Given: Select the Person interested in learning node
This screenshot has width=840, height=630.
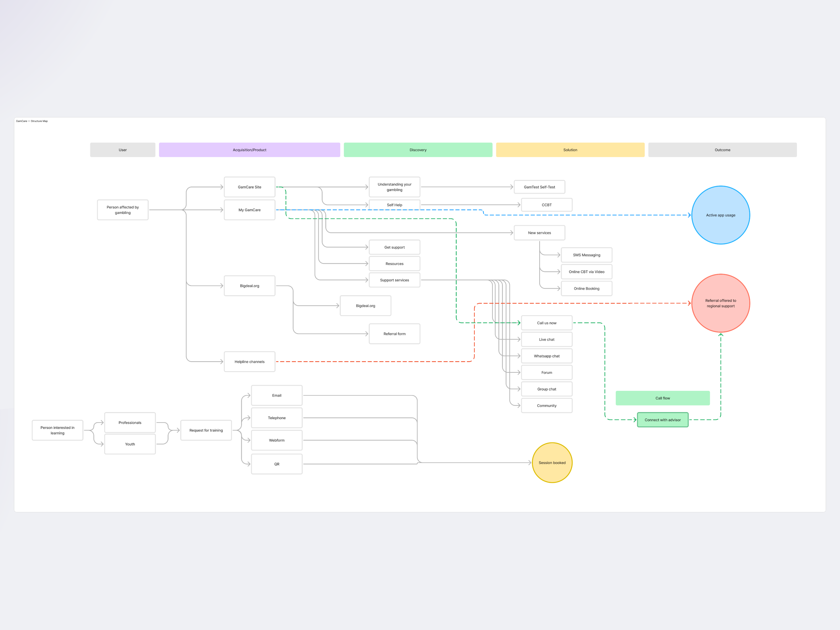Looking at the screenshot, I should click(x=57, y=430).
